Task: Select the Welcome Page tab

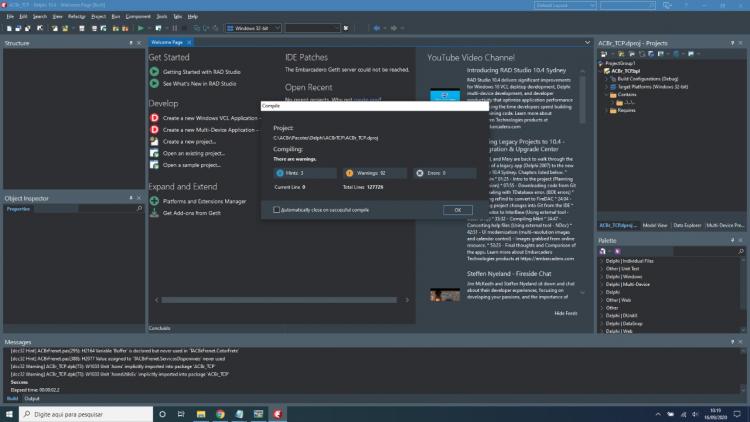Action: [167, 43]
